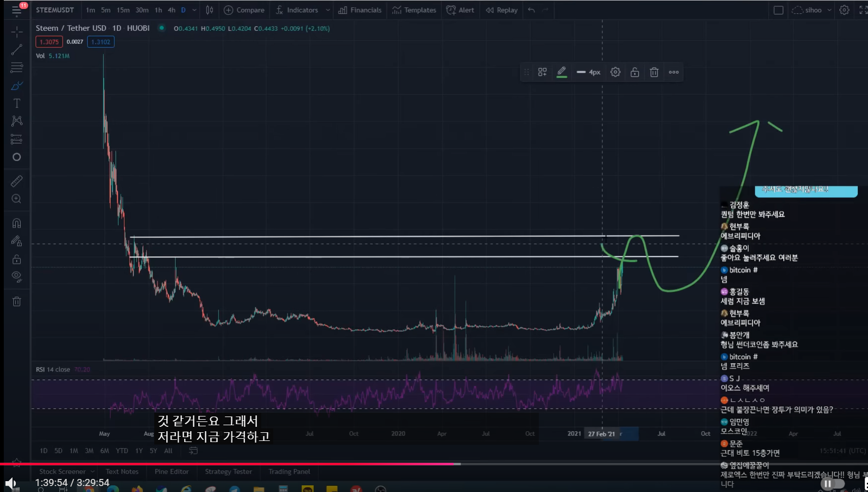Select the brush drawing tool

pyautogui.click(x=17, y=86)
